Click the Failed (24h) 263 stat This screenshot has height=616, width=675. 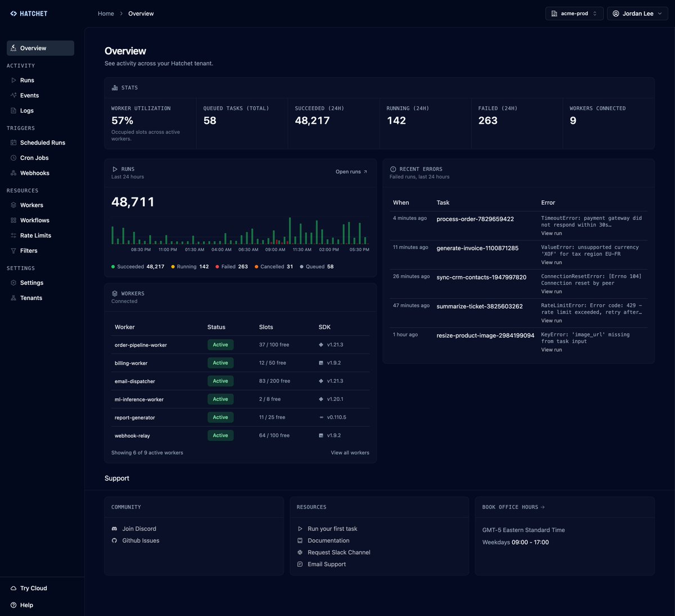[488, 120]
